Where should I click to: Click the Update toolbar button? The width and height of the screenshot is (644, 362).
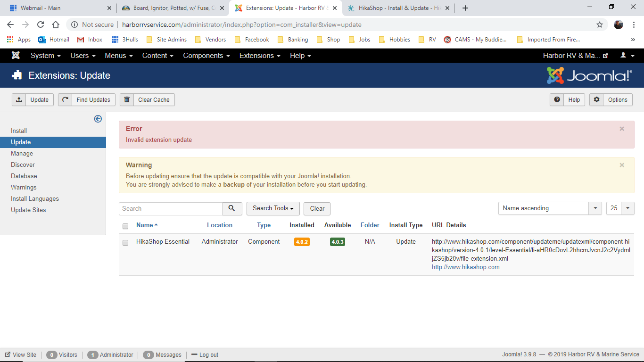(33, 99)
